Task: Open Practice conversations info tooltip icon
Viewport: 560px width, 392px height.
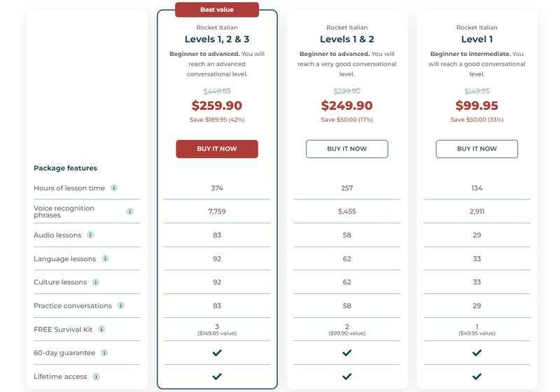Action: (x=120, y=306)
